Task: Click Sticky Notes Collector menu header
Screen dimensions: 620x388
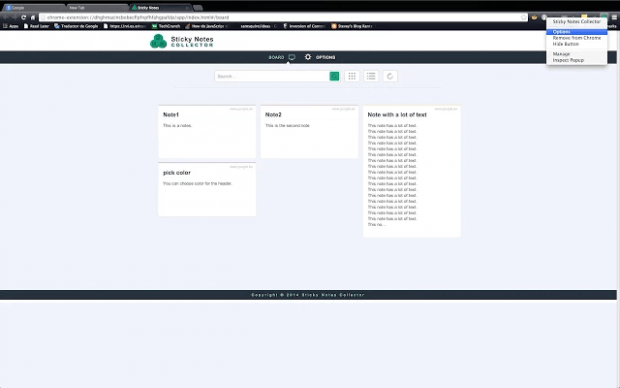Action: coord(577,22)
